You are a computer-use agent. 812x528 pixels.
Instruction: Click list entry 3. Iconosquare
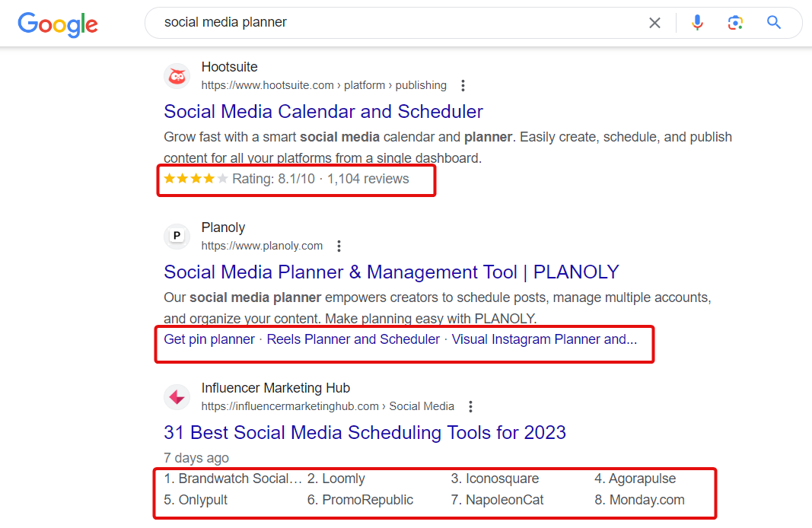(495, 479)
